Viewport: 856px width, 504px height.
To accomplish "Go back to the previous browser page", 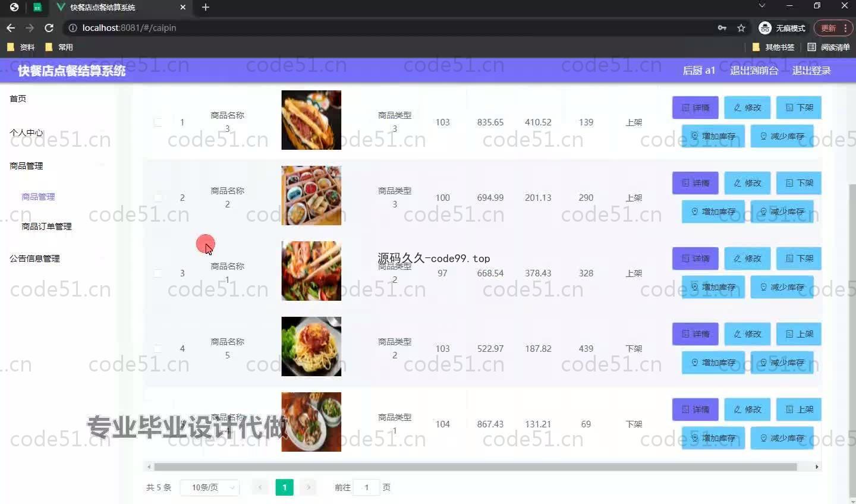I will (11, 28).
